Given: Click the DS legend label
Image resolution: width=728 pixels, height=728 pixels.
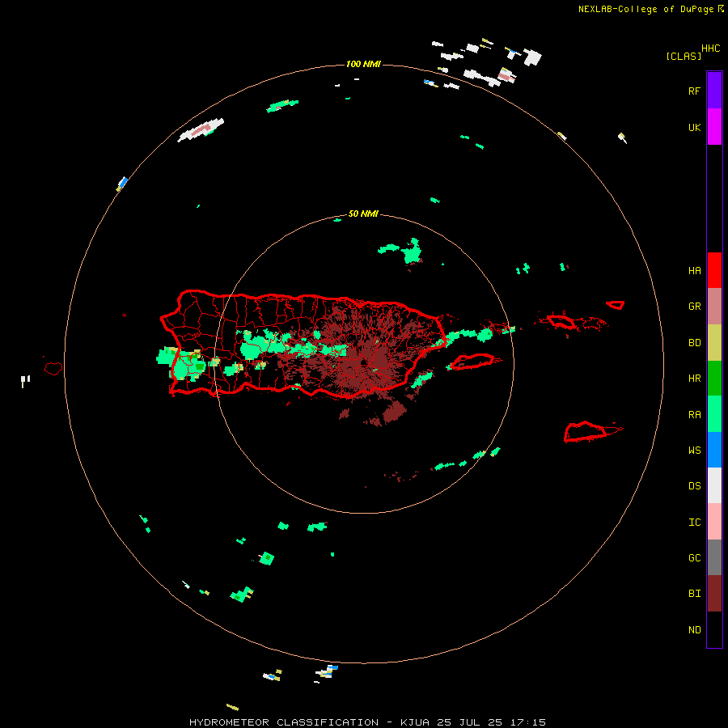Looking at the screenshot, I should (694, 486).
